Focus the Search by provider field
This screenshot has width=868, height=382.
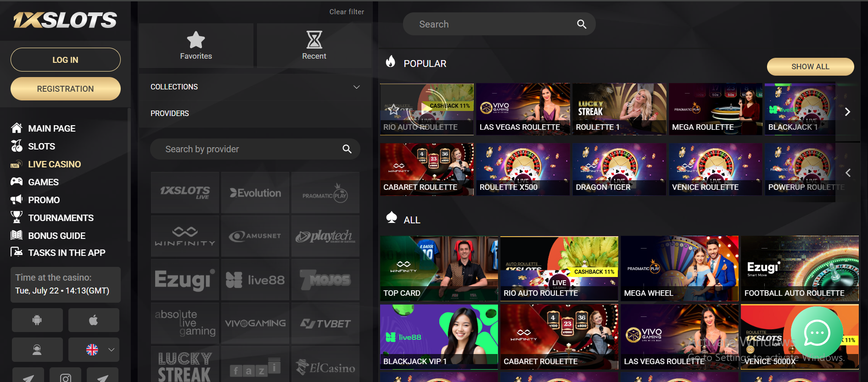pos(255,149)
